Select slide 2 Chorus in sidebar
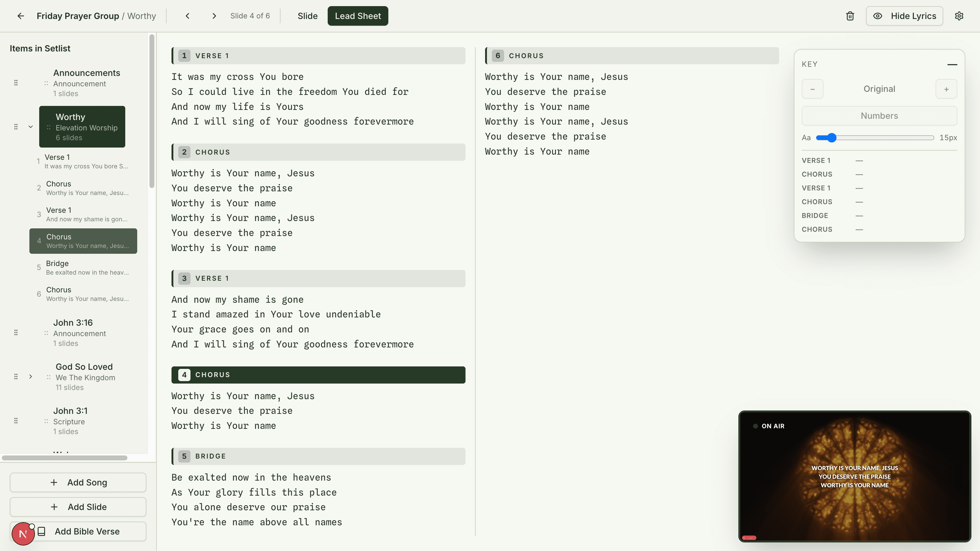This screenshot has height=551, width=980. [83, 188]
